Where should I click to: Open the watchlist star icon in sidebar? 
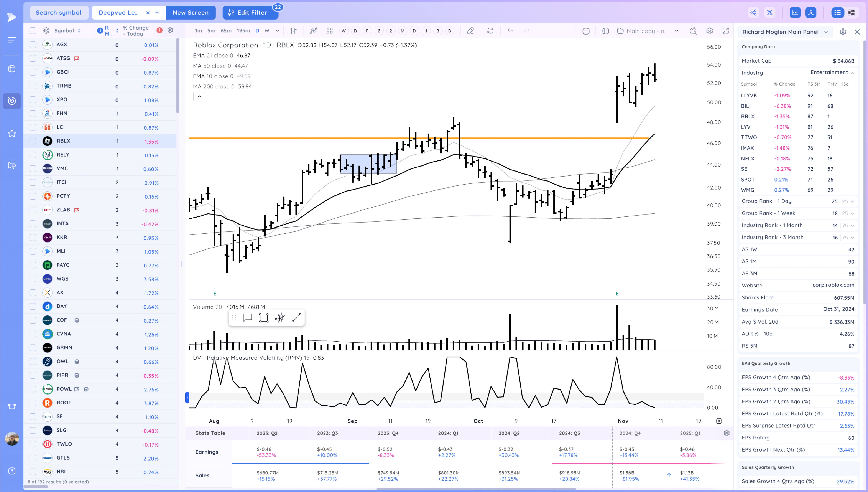(x=12, y=134)
